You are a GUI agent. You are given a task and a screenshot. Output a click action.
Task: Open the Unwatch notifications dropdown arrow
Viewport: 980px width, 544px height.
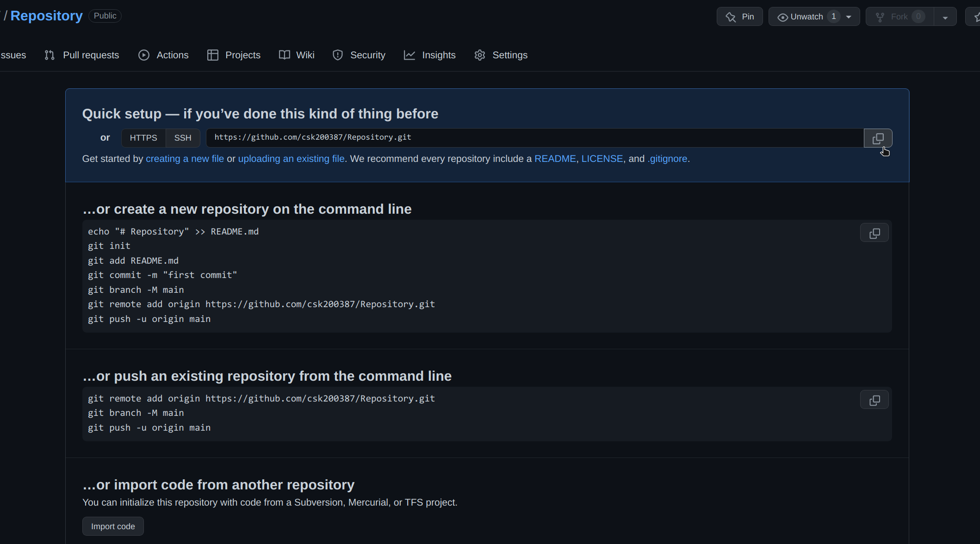(x=849, y=17)
